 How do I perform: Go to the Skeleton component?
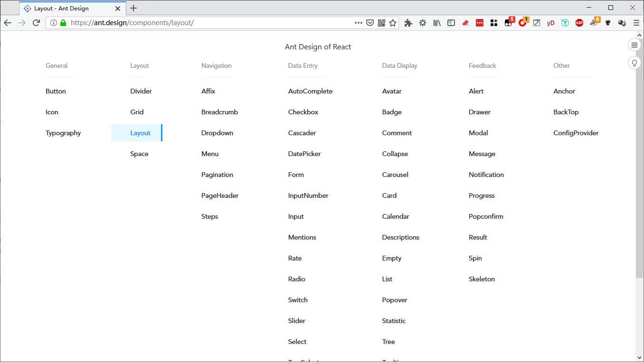[x=482, y=279]
